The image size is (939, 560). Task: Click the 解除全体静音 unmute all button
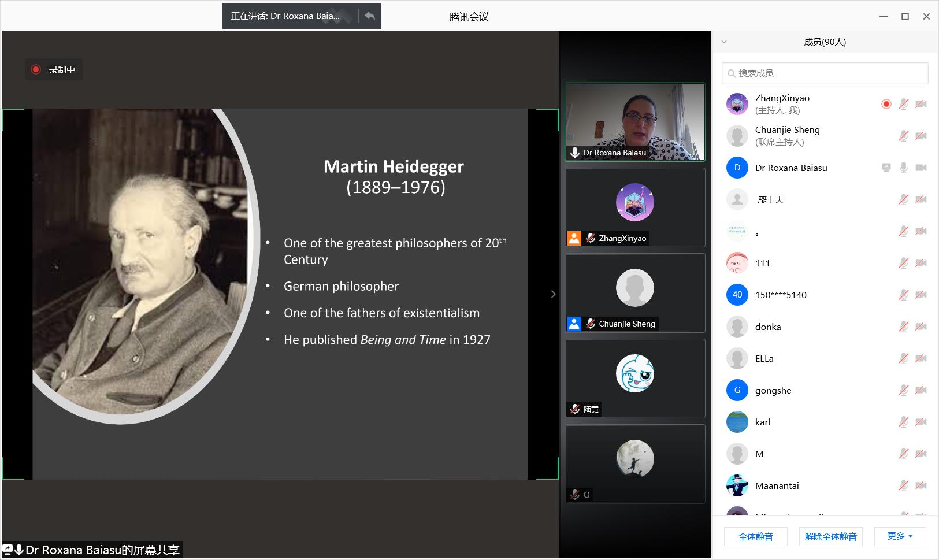click(830, 536)
